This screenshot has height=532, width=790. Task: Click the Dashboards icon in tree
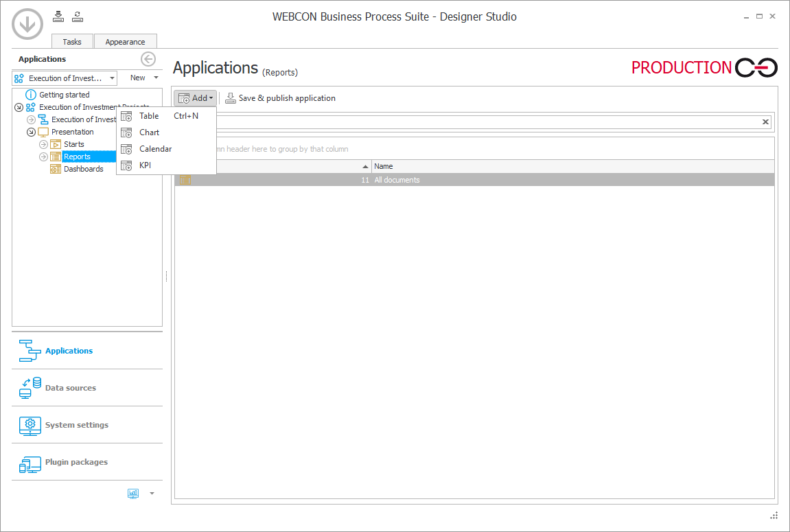pos(56,169)
